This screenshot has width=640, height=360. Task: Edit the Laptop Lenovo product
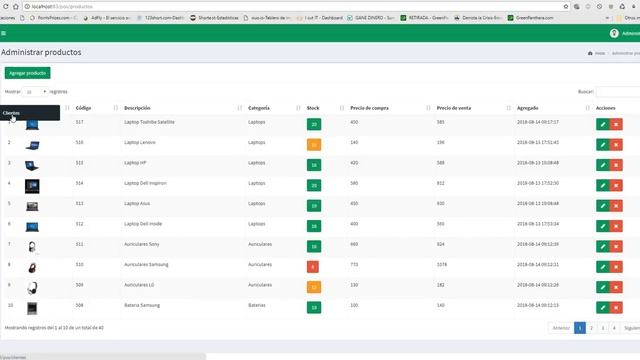[602, 144]
